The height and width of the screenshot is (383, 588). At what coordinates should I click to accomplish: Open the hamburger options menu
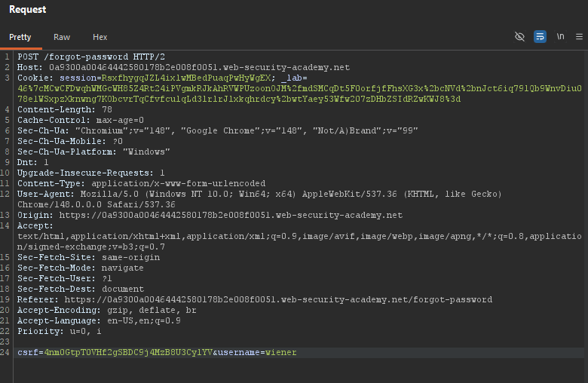[579, 37]
